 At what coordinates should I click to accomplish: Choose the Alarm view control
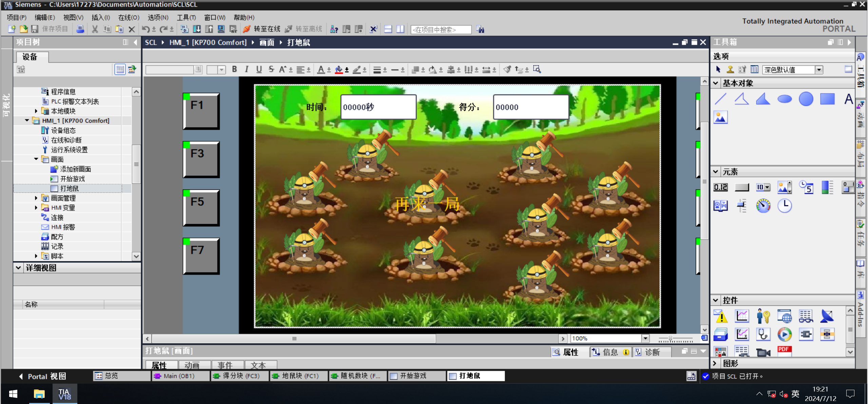coord(720,316)
